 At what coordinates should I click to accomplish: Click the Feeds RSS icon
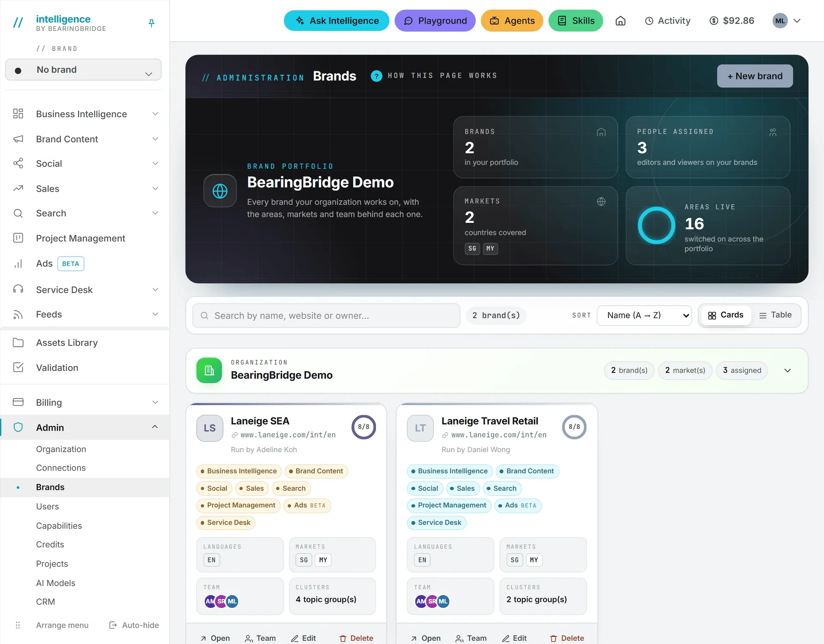pyautogui.click(x=18, y=315)
